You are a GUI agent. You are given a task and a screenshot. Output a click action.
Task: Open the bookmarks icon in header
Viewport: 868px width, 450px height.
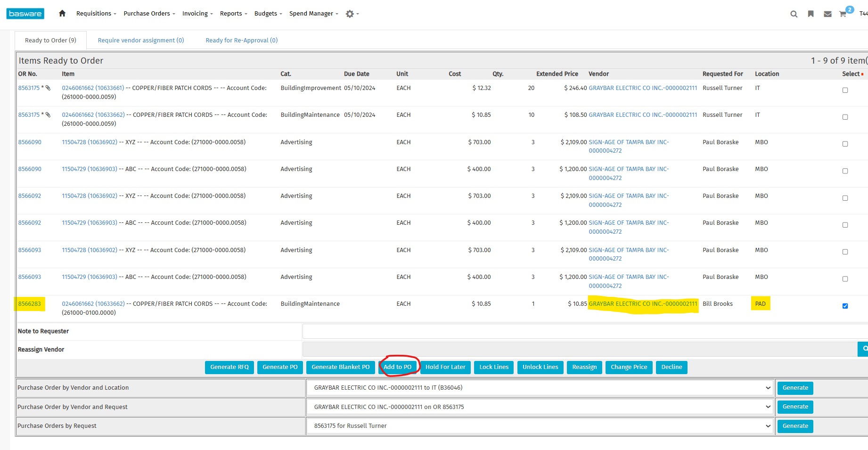pyautogui.click(x=811, y=14)
